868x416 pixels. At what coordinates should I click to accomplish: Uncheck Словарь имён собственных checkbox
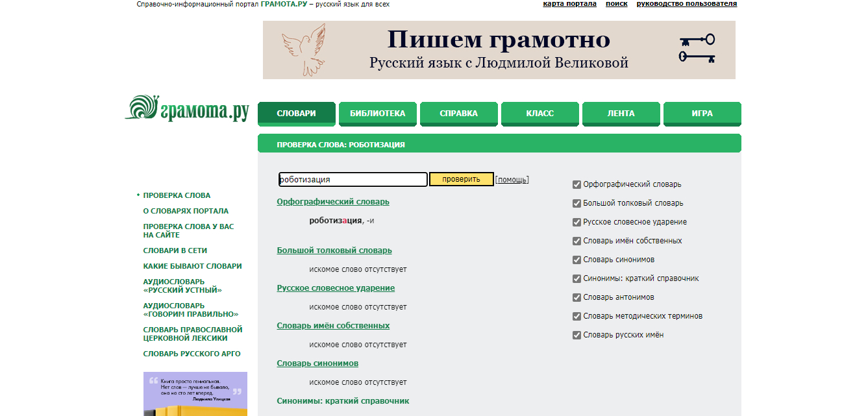[577, 241]
